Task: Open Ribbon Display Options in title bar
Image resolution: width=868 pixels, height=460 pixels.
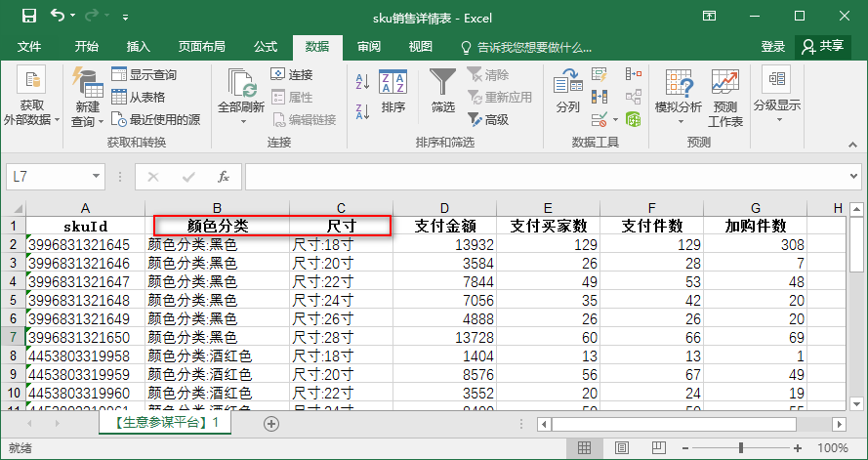Action: 709,16
